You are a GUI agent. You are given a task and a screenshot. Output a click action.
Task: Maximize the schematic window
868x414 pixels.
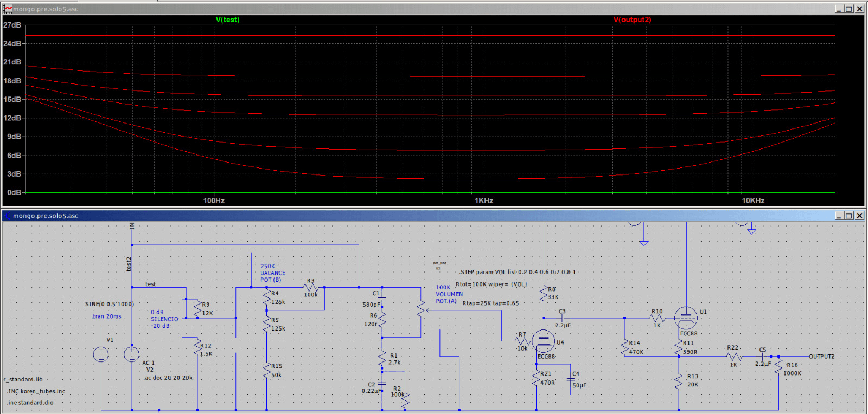(850, 215)
